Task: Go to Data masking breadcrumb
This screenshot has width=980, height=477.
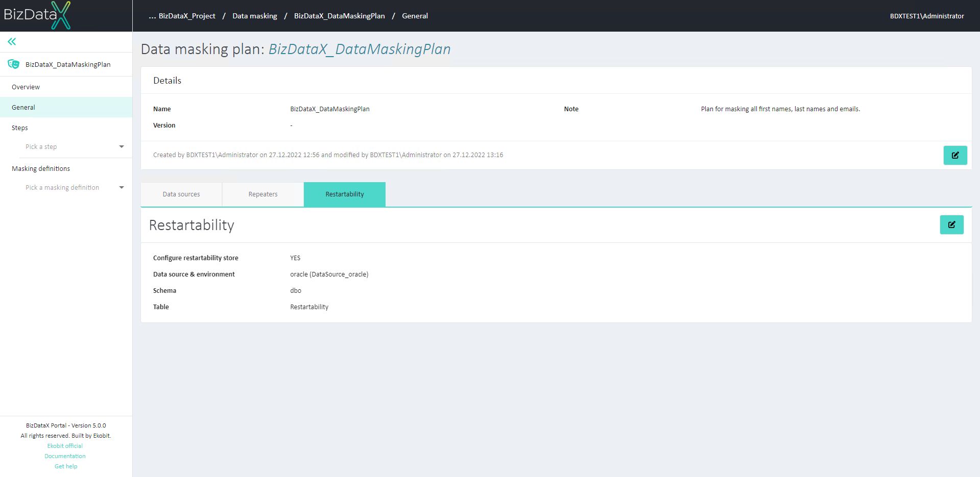Action: (255, 16)
